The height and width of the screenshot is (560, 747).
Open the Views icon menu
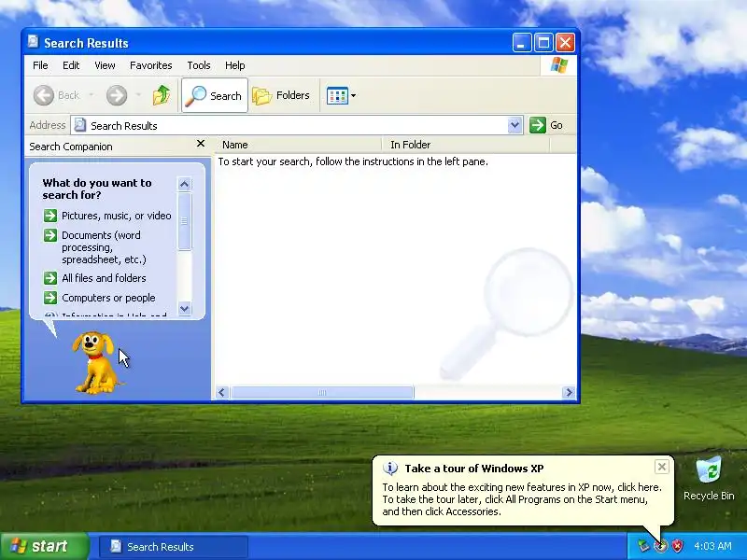coord(337,96)
